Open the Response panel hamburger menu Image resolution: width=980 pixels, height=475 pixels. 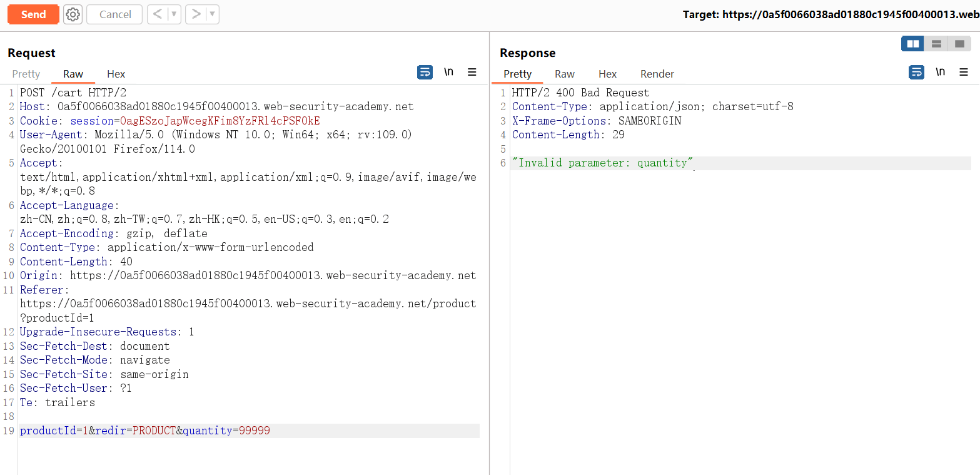click(964, 73)
